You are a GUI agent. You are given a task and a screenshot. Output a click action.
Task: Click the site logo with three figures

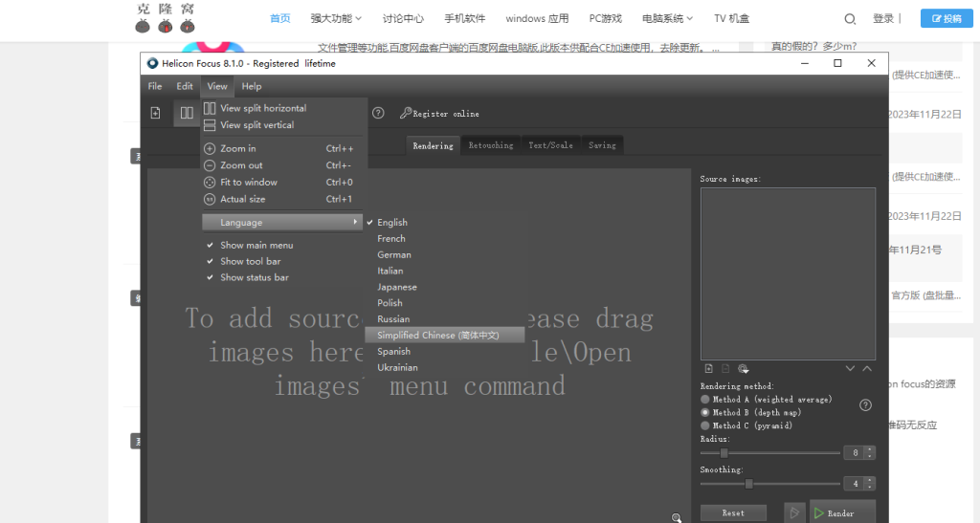pyautogui.click(x=166, y=17)
